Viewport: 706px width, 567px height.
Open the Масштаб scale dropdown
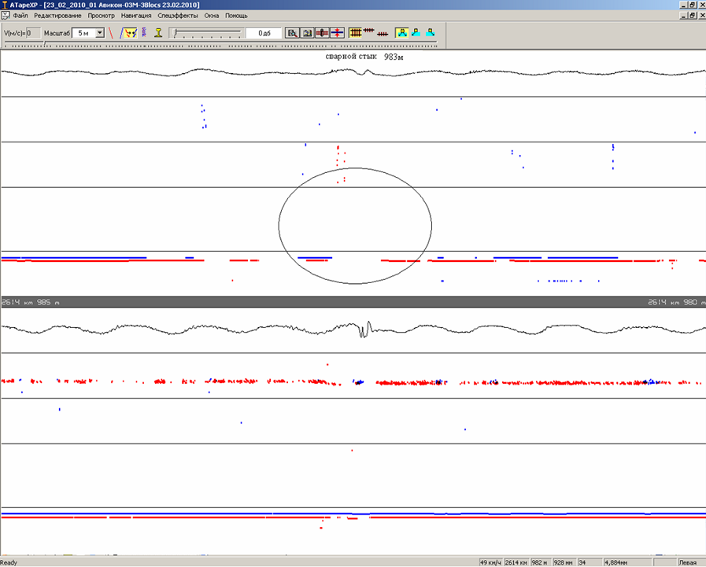tap(100, 33)
